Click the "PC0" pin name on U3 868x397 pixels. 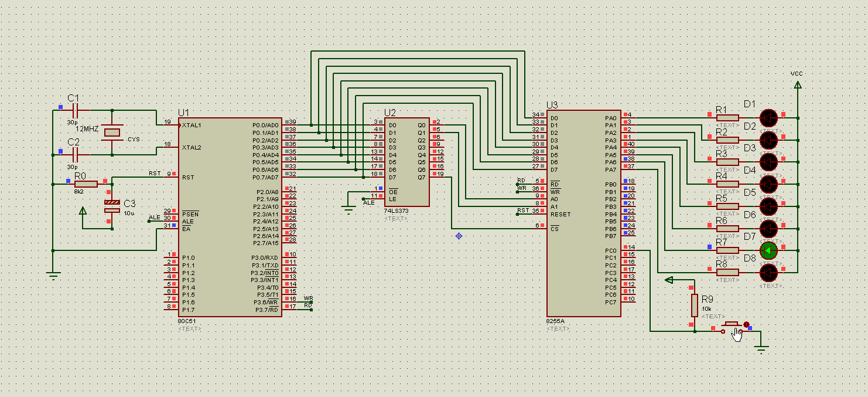610,250
